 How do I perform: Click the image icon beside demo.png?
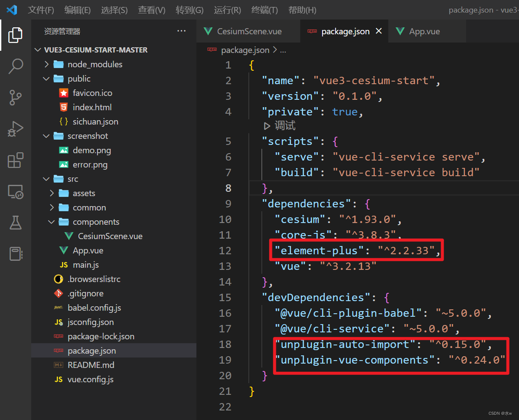(x=64, y=151)
